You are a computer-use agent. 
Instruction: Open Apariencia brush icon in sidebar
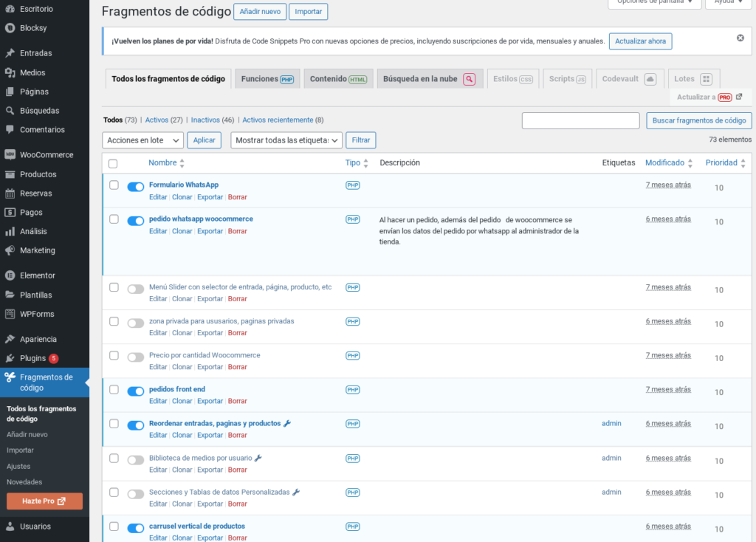pyautogui.click(x=10, y=339)
